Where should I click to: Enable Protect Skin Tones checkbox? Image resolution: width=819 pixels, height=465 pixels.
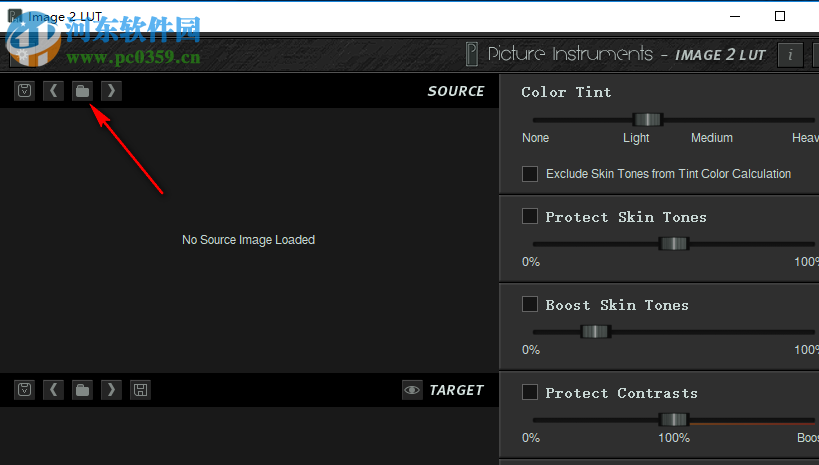(x=530, y=216)
